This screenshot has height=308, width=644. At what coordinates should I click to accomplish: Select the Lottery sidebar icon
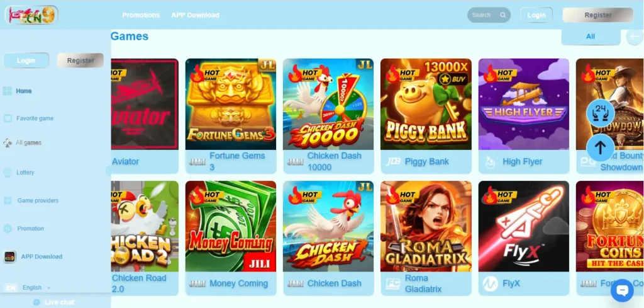(x=8, y=173)
